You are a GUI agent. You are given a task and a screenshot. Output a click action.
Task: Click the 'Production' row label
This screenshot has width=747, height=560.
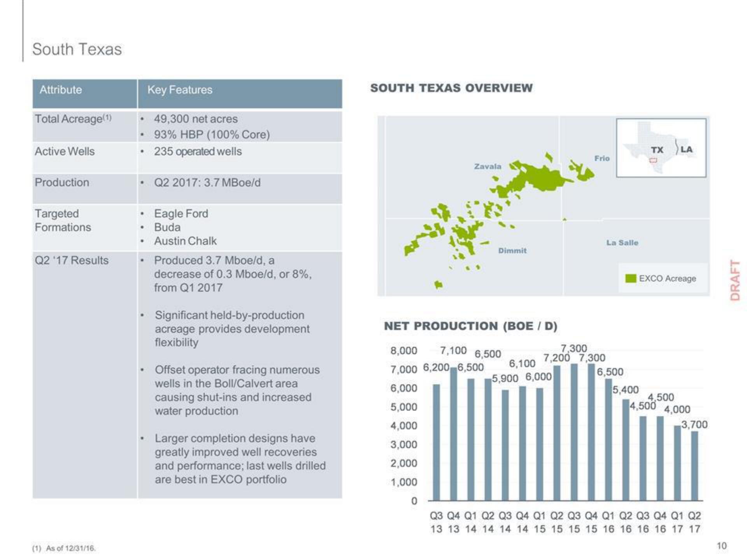[62, 182]
